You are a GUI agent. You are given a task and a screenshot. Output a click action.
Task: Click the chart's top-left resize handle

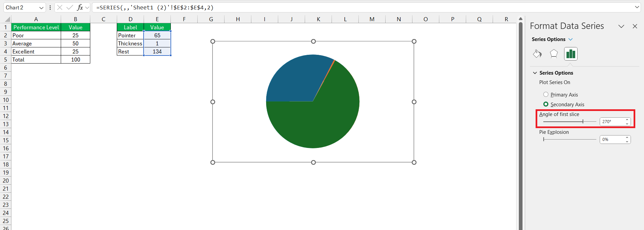point(213,41)
